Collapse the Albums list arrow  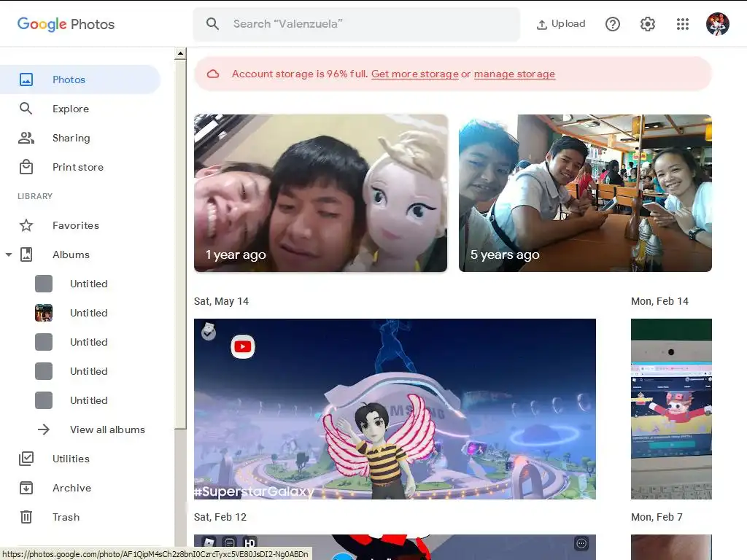(9, 254)
